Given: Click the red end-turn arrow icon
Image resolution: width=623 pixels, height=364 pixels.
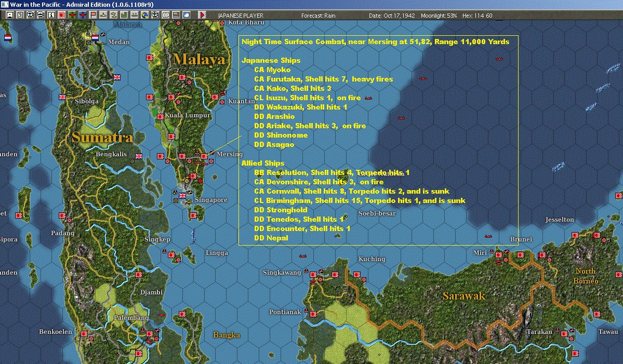Looking at the screenshot, I should [x=202, y=15].
